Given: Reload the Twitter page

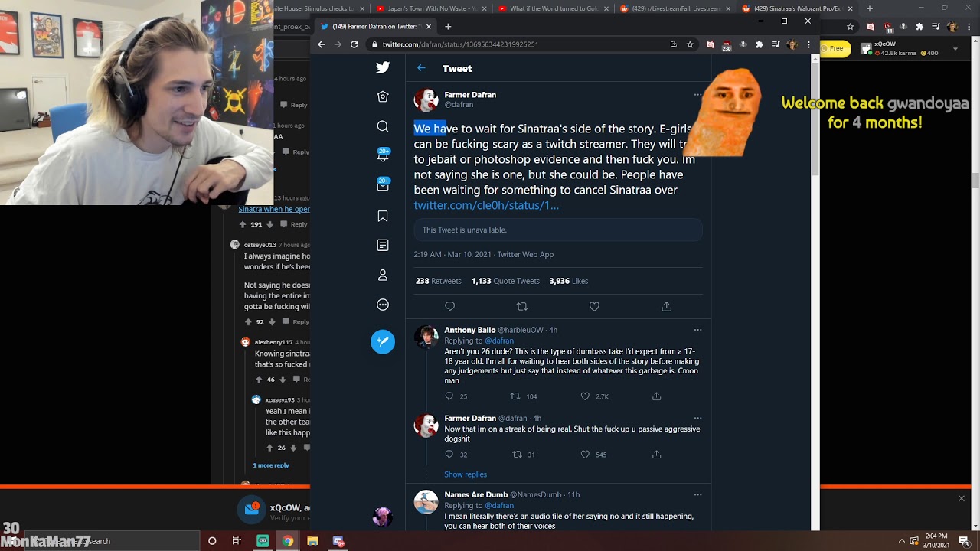Looking at the screenshot, I should click(x=354, y=44).
